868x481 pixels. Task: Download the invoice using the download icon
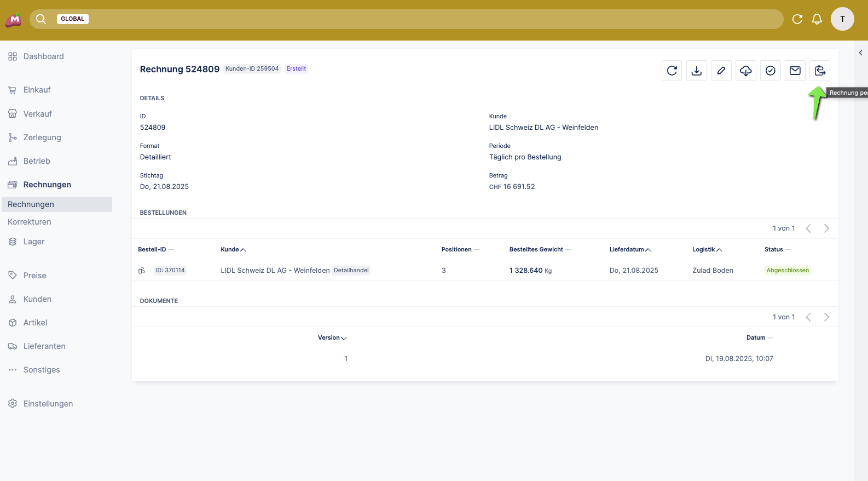696,71
